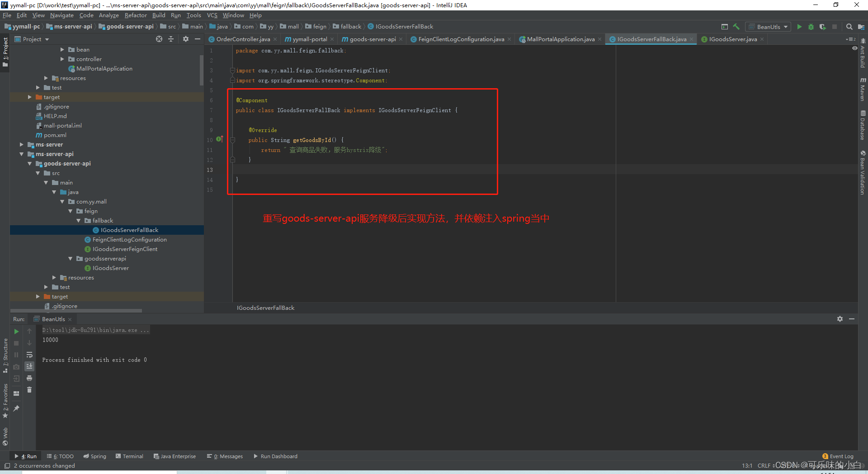
Task: Open Search Everywhere with the magnifier icon
Action: (x=849, y=27)
